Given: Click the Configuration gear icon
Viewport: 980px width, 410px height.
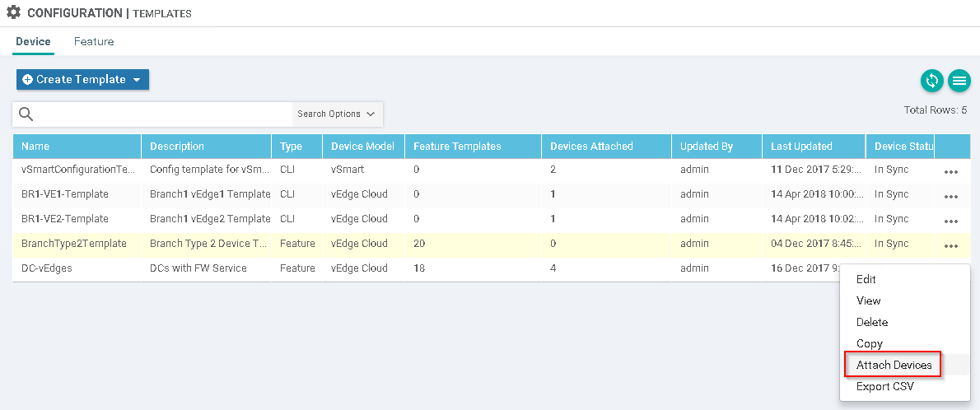Looking at the screenshot, I should (x=13, y=13).
